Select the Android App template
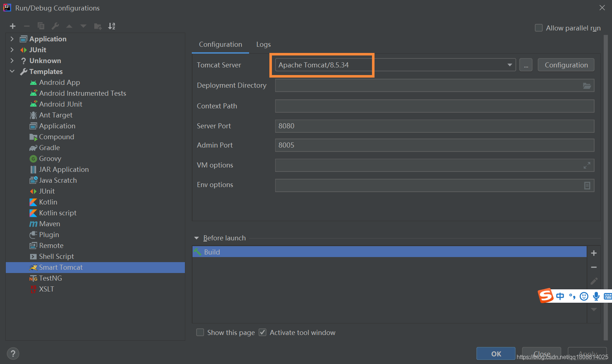The image size is (612, 364). click(x=59, y=82)
